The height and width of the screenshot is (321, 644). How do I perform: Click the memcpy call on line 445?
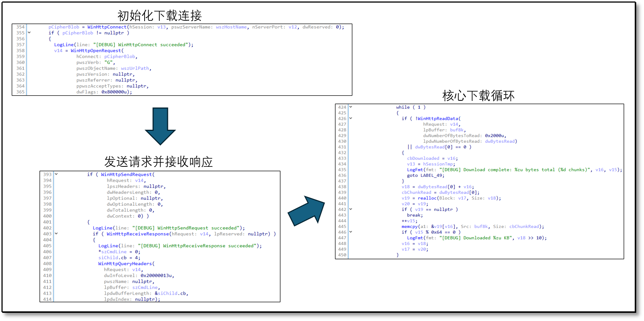click(x=410, y=226)
